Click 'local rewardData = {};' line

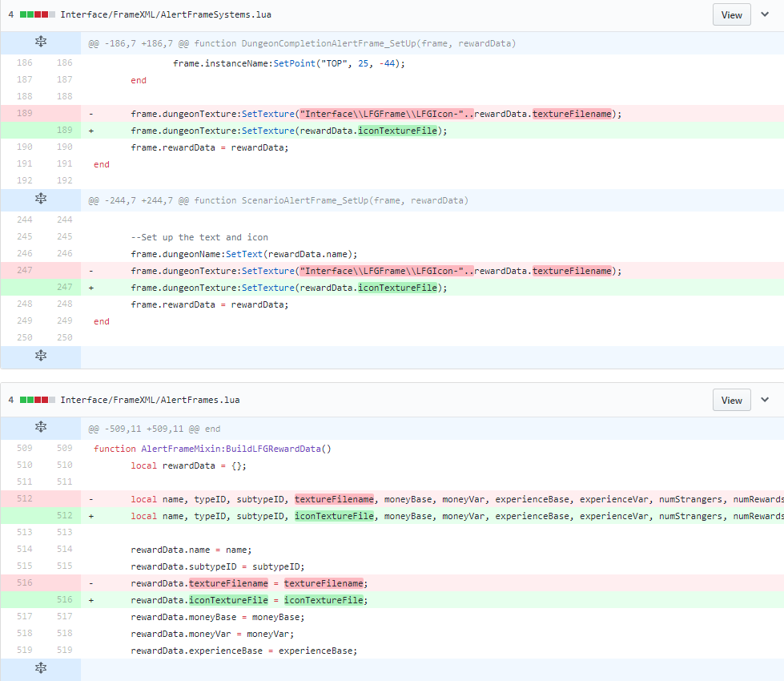coord(188,465)
